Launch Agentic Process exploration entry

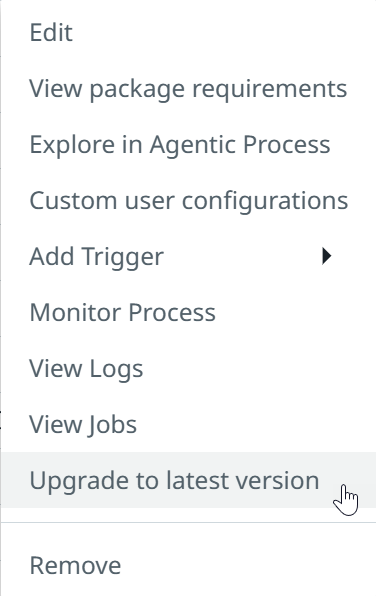pyautogui.click(x=188, y=144)
